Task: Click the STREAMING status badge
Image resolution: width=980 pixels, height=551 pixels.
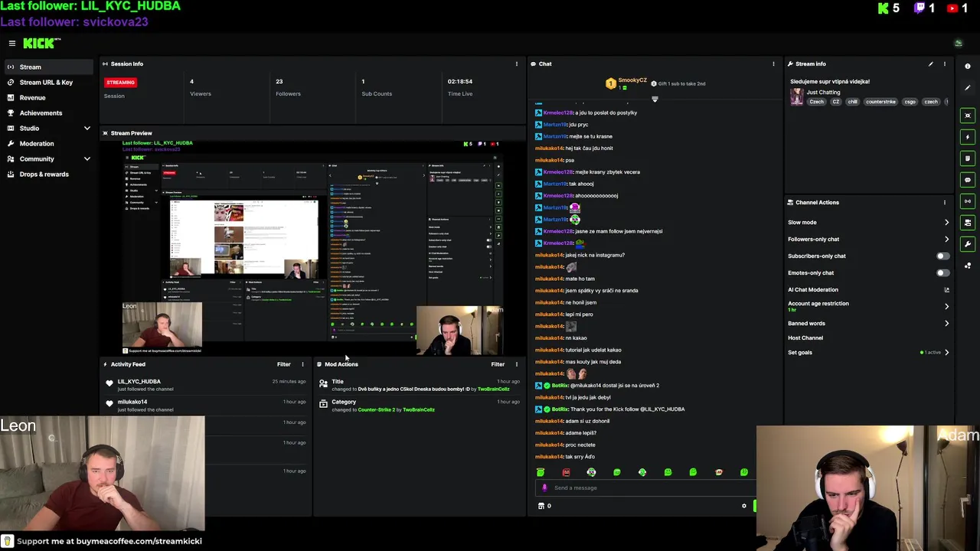Action: (120, 82)
